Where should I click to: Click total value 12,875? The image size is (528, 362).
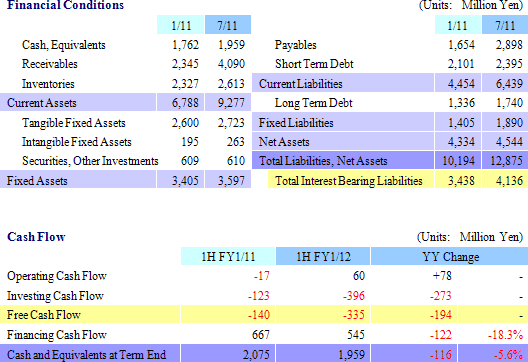coord(506,161)
